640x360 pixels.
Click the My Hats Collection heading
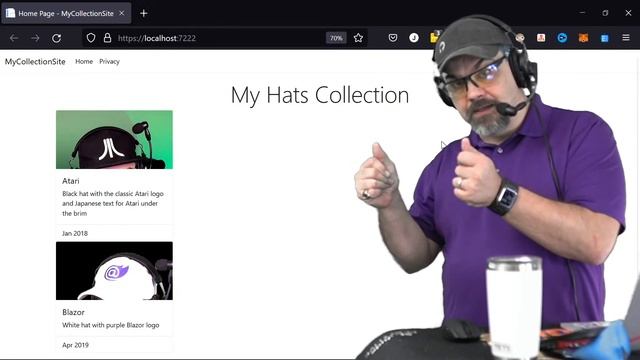coord(320,95)
